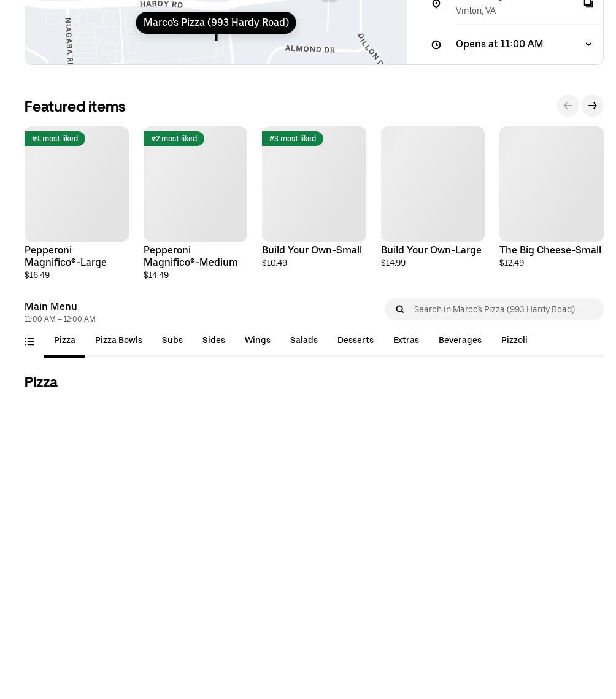The height and width of the screenshot is (699, 616).
Task: Open the Desserts tab
Action: point(355,340)
